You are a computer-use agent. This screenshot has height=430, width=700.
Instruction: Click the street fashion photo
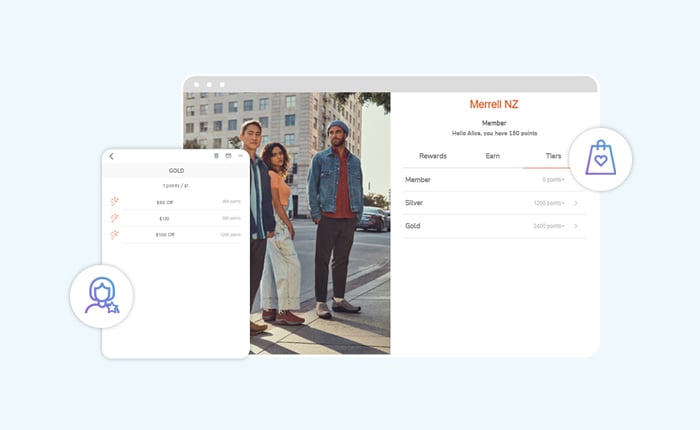pyautogui.click(x=287, y=223)
